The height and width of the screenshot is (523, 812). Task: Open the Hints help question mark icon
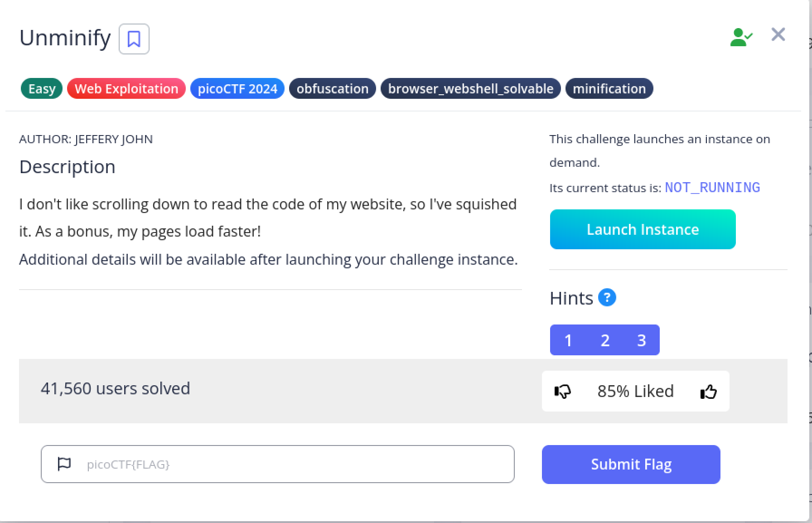607,298
